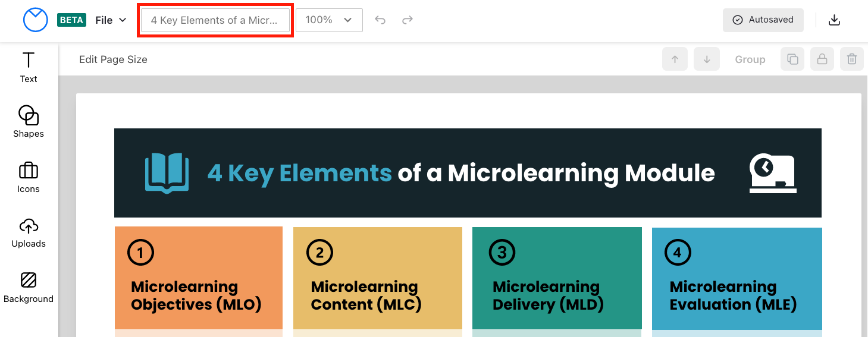Select the Text tool in sidebar
This screenshot has height=337, width=868.
[29, 67]
